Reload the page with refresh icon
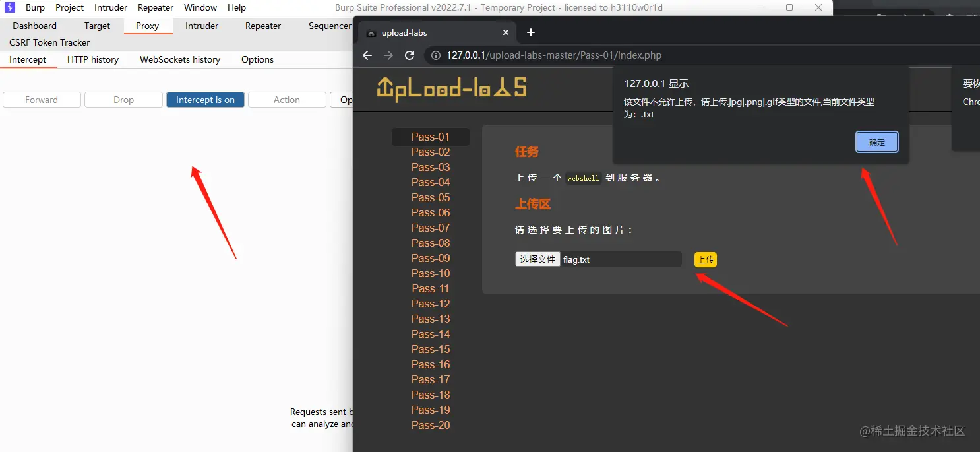 coord(410,55)
